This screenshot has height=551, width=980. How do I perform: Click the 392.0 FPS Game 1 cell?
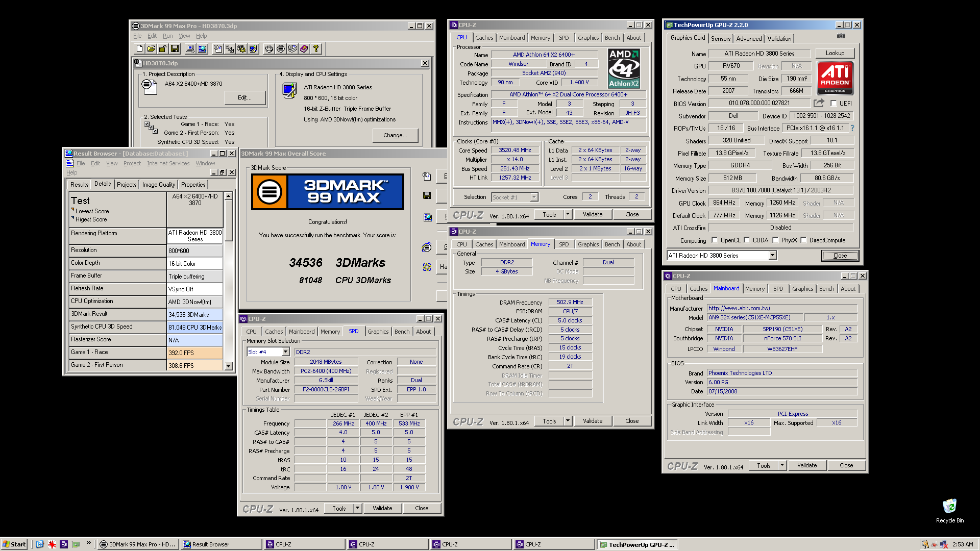coord(195,353)
